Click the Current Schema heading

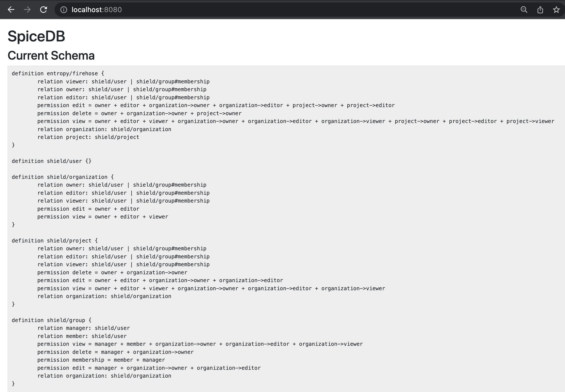[x=51, y=56]
